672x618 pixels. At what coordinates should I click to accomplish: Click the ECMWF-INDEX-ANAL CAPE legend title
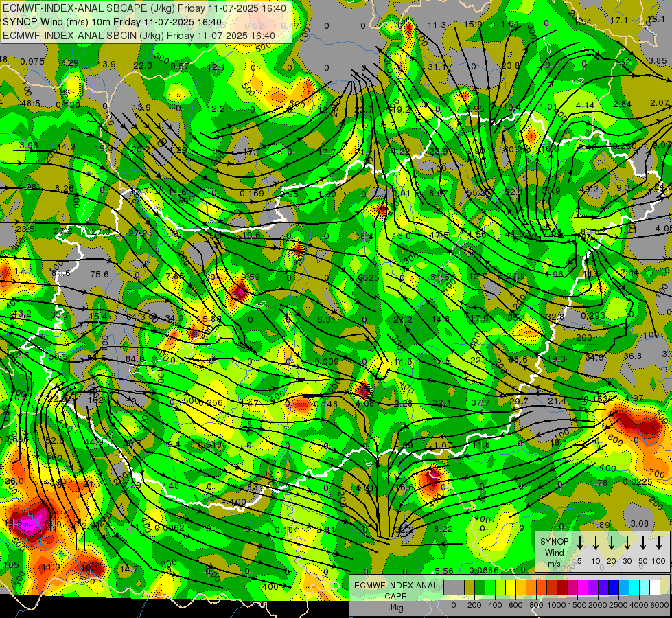[395, 591]
